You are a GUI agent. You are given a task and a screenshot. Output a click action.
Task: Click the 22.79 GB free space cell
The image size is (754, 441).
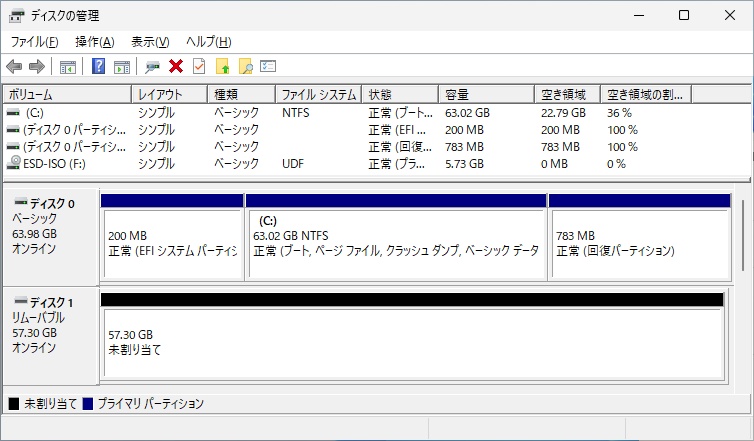563,113
